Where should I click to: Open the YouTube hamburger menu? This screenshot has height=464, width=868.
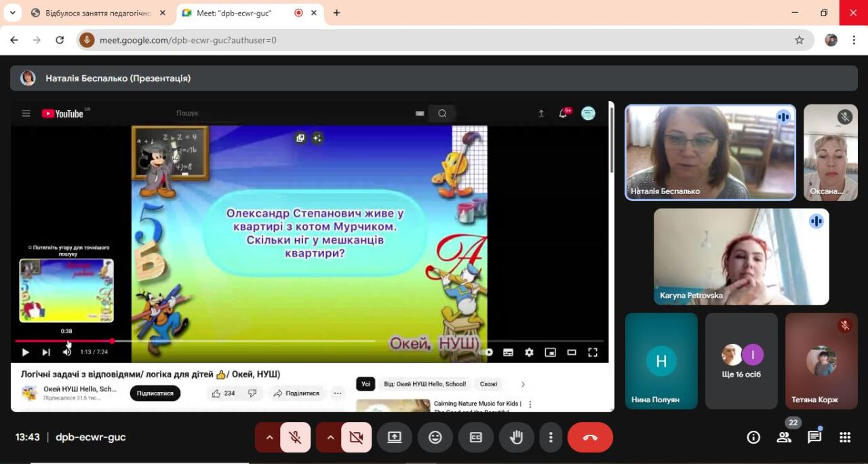tap(26, 113)
